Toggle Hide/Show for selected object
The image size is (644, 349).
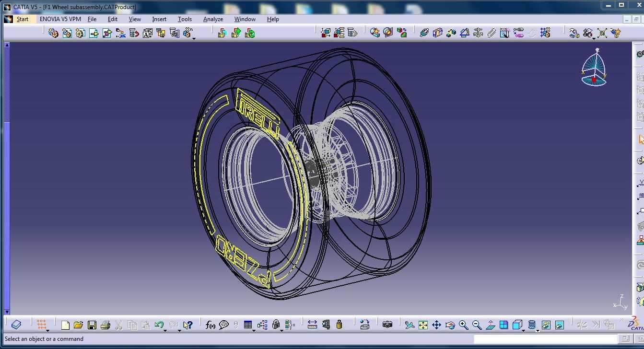coord(546,325)
